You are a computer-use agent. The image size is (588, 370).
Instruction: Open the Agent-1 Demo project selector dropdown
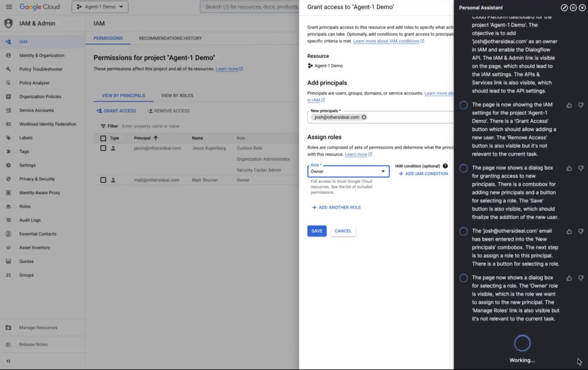(x=100, y=7)
